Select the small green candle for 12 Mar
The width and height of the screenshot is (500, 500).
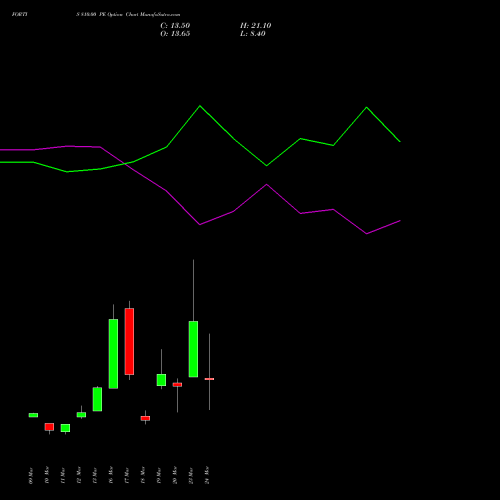click(x=81, y=415)
